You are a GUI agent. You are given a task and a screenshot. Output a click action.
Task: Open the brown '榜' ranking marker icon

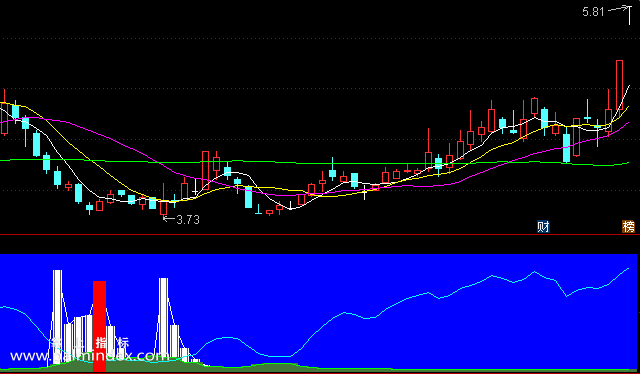[628, 227]
